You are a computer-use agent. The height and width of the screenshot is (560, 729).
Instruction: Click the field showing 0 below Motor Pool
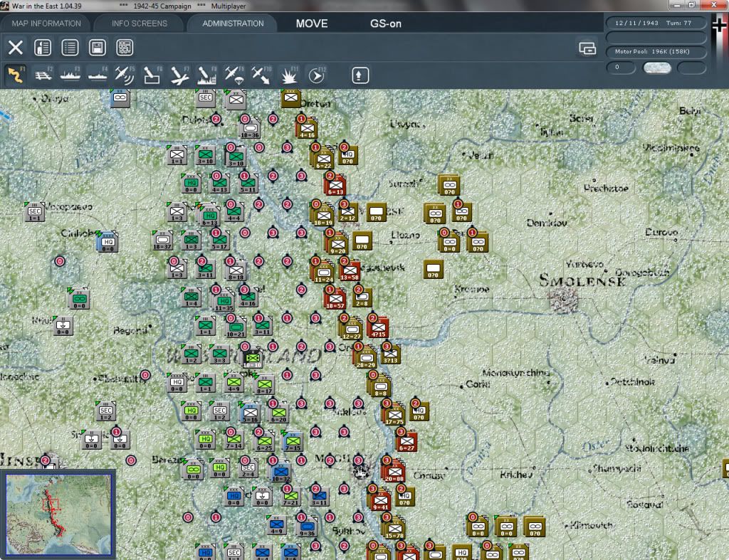[621, 68]
